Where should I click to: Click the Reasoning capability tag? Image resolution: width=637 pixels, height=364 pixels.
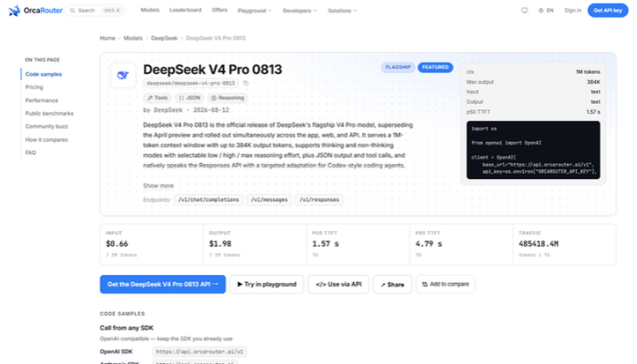(x=227, y=98)
